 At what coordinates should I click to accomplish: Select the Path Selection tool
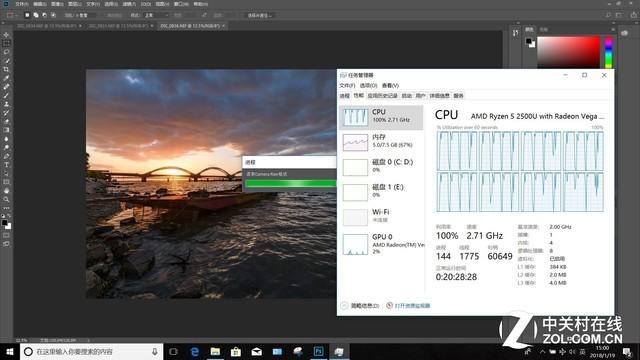(x=6, y=173)
